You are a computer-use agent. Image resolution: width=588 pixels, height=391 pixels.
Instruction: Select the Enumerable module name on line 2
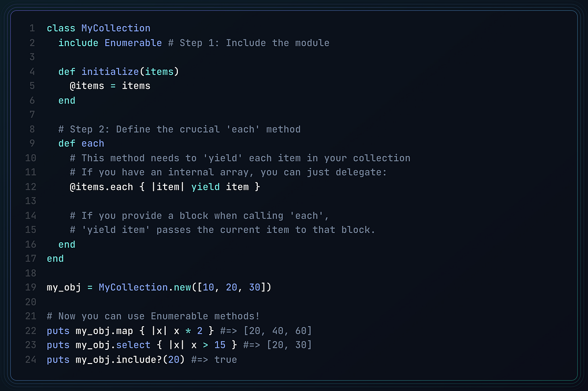133,43
